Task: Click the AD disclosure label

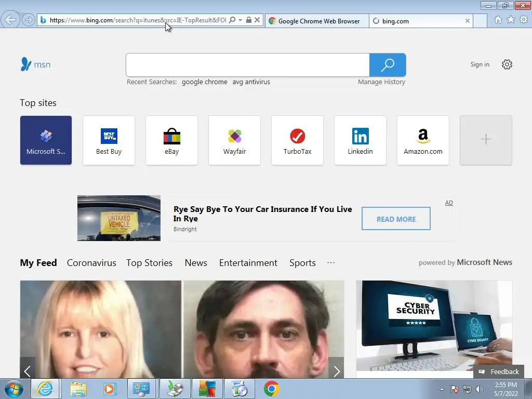Action: 449,203
